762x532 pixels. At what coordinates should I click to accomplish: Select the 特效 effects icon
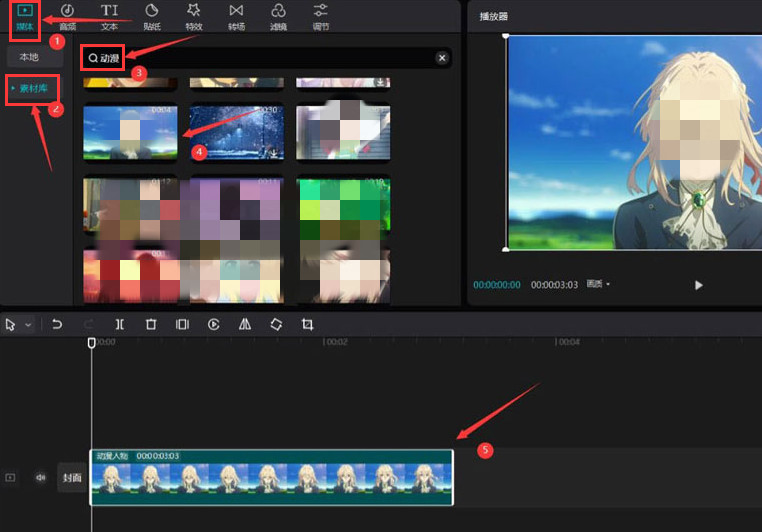[x=194, y=17]
